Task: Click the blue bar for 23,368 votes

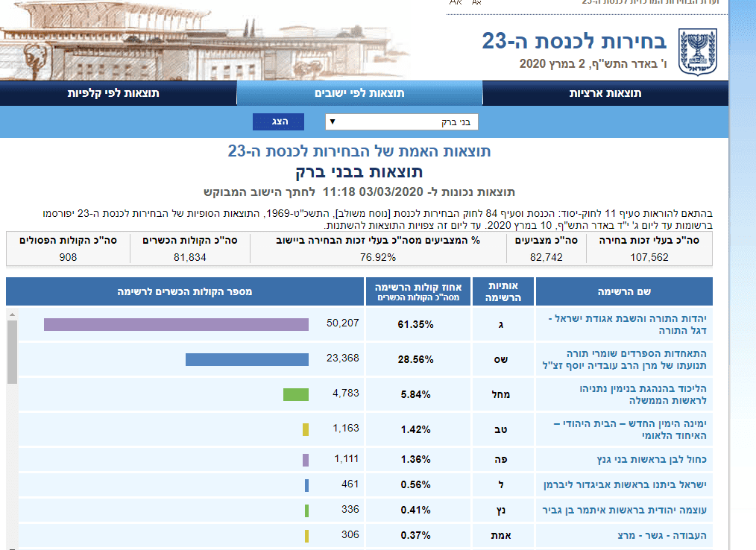Action: coord(247,360)
